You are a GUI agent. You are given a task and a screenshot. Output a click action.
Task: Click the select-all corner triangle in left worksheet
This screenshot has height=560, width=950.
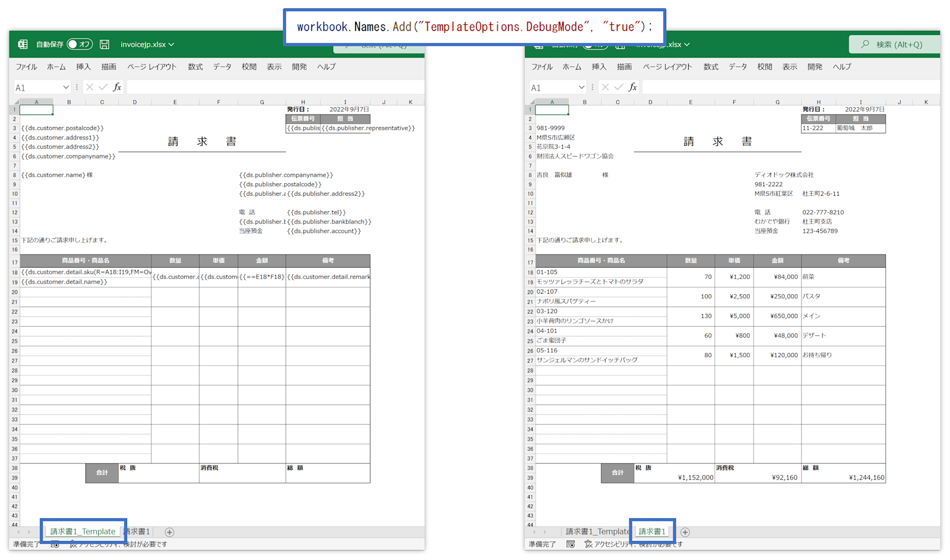(16, 102)
